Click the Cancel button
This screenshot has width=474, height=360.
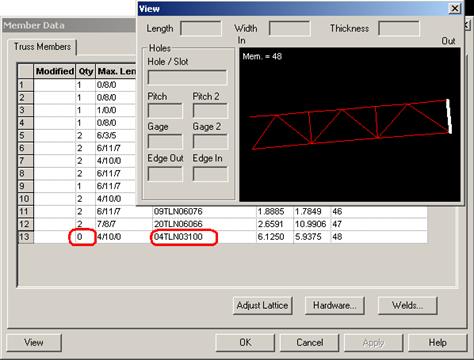pyautogui.click(x=310, y=342)
